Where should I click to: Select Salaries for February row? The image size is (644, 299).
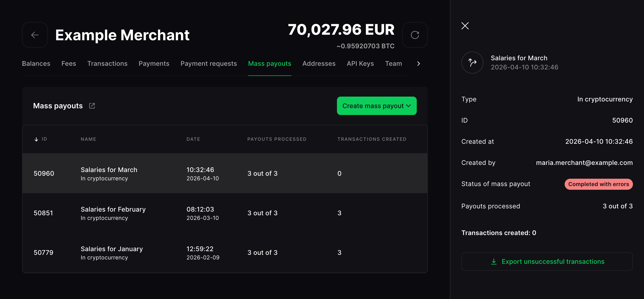[225, 213]
